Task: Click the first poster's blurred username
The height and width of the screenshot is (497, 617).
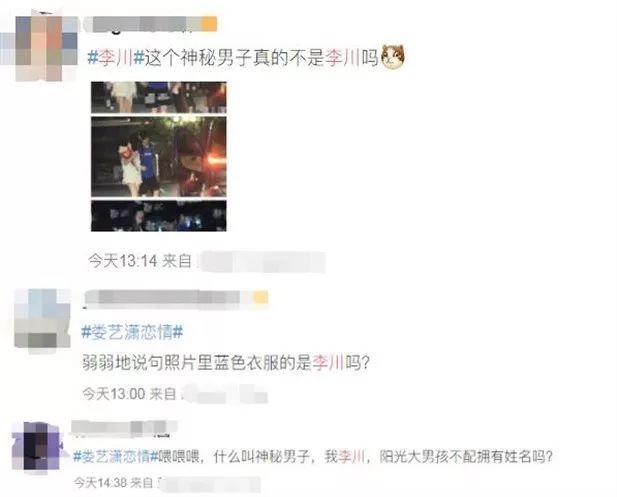Action: click(142, 24)
